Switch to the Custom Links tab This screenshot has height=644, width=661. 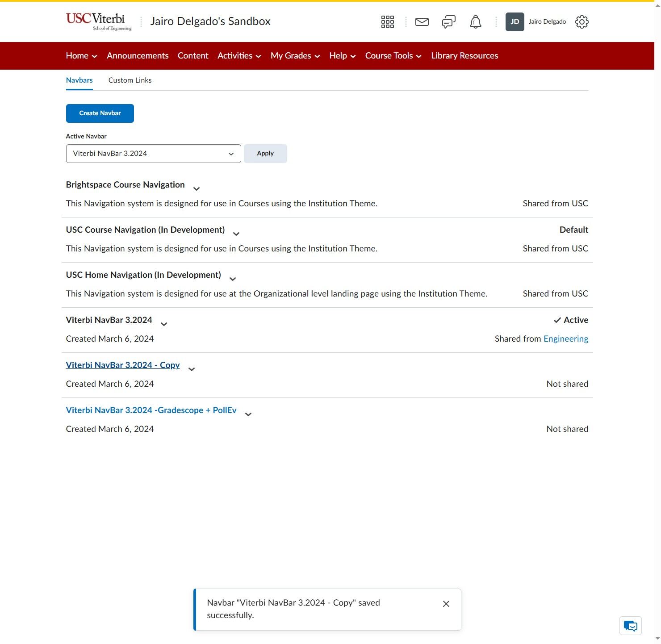[130, 80]
